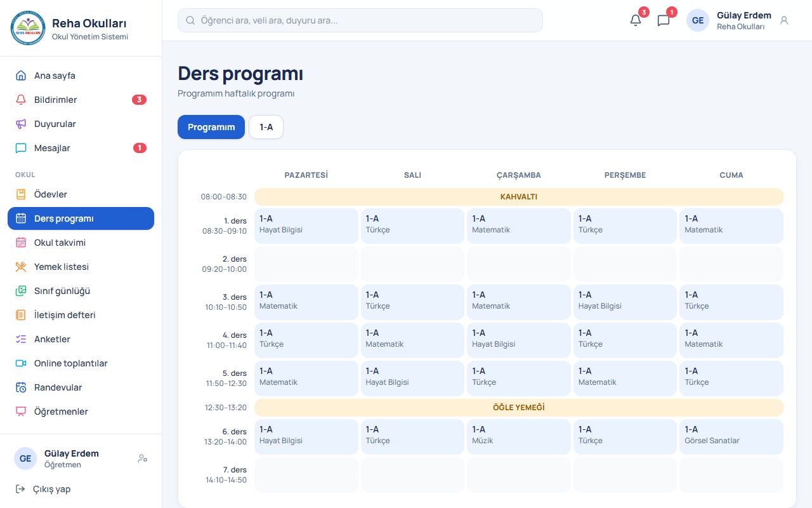Open the Ders programı sidebar item
This screenshot has width=812, height=508.
[81, 218]
